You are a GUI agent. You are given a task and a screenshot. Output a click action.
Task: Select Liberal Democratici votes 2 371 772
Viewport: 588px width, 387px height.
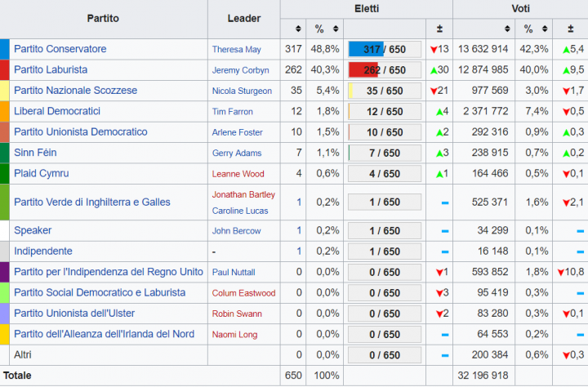(x=486, y=111)
